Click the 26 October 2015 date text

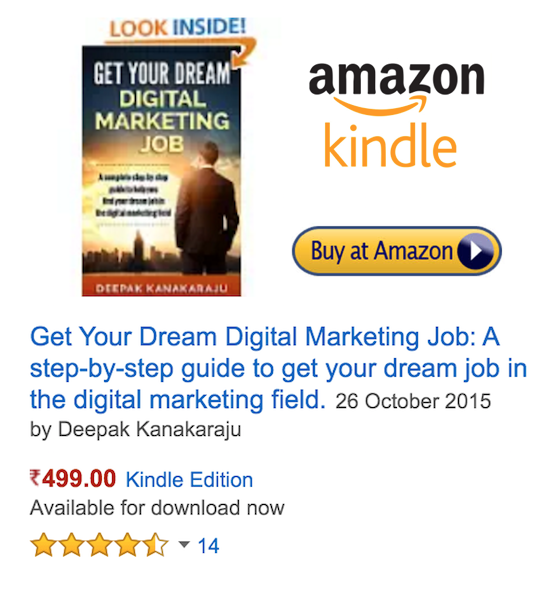413,401
